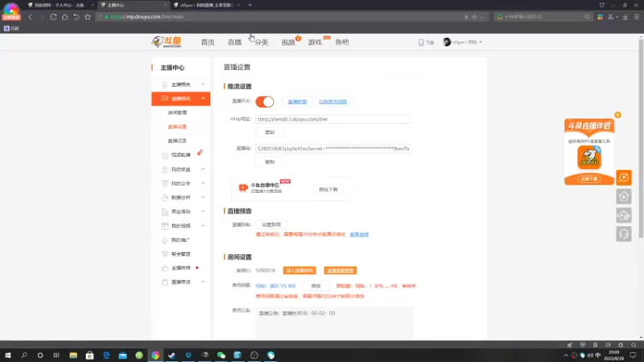
Task: Click the 设置预告 button
Action: click(x=271, y=224)
